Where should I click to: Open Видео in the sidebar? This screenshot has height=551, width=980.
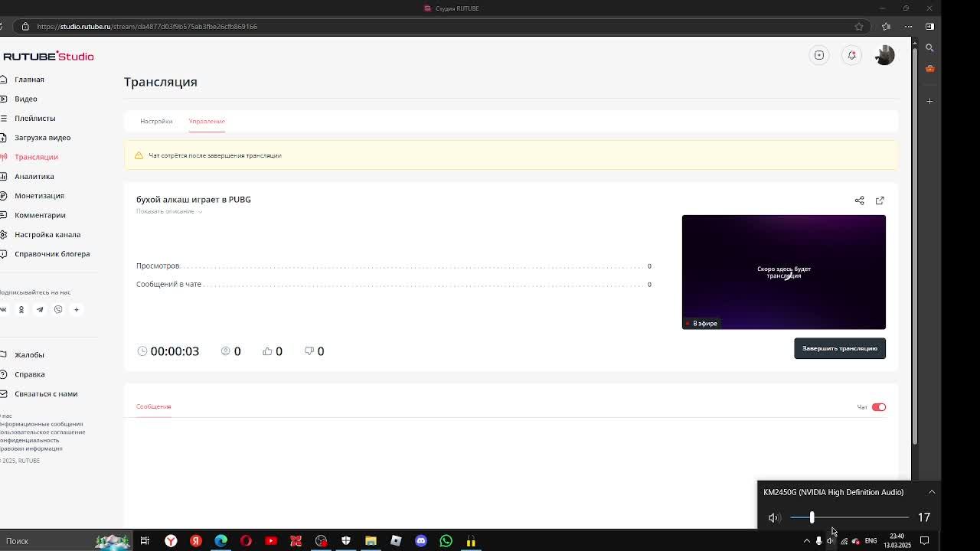[x=25, y=99]
